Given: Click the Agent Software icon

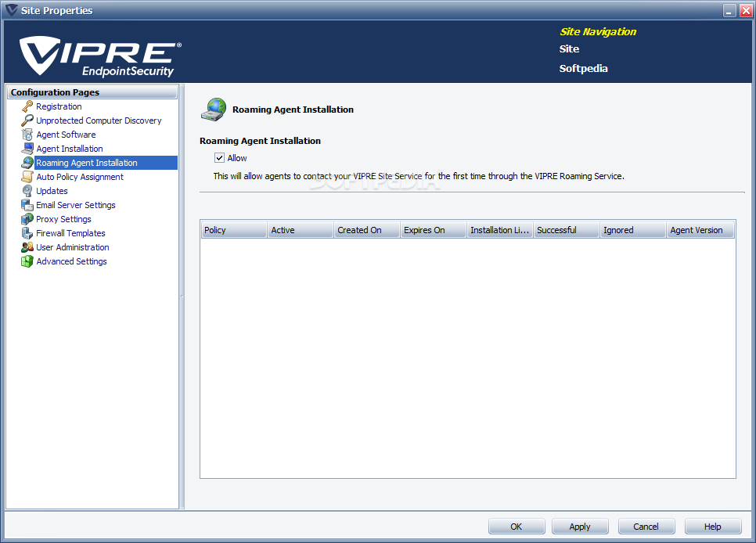Looking at the screenshot, I should click(27, 135).
